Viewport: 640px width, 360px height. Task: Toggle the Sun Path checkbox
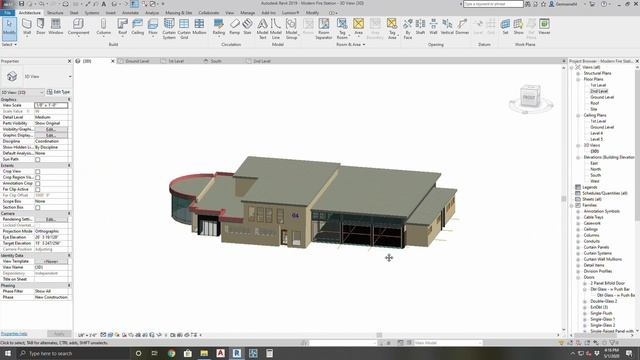[x=38, y=159]
